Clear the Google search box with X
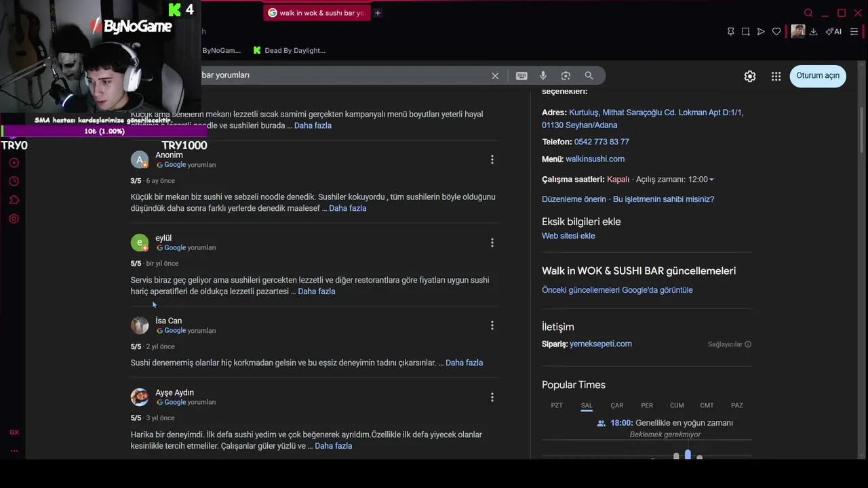The width and height of the screenshot is (868, 488). click(x=495, y=76)
